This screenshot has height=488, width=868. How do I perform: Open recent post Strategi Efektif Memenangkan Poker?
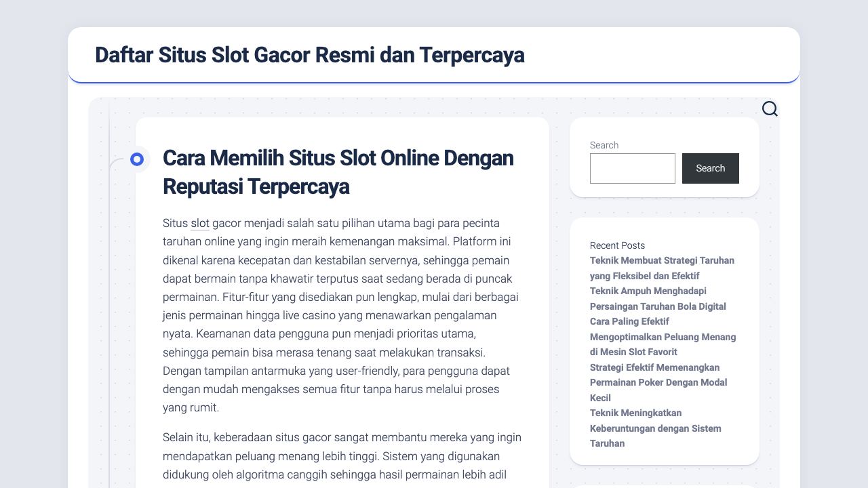pos(658,382)
